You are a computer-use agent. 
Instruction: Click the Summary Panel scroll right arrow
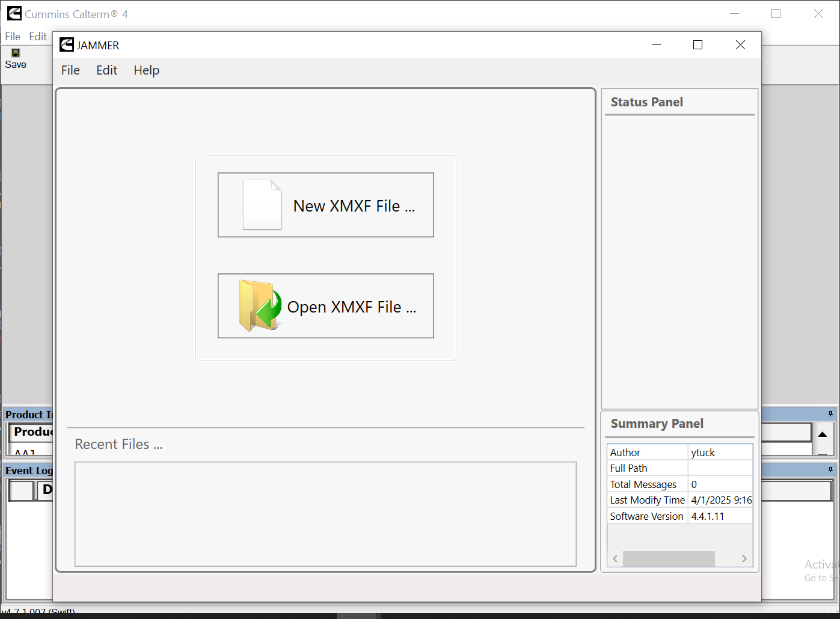(x=744, y=559)
